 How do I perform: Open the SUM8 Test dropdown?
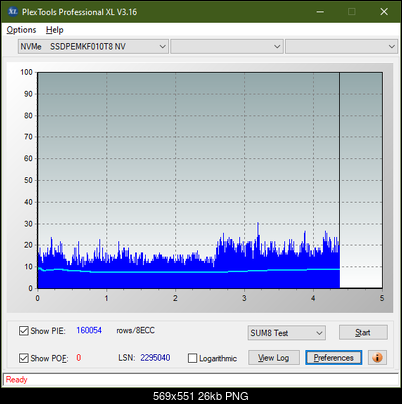pyautogui.click(x=287, y=333)
